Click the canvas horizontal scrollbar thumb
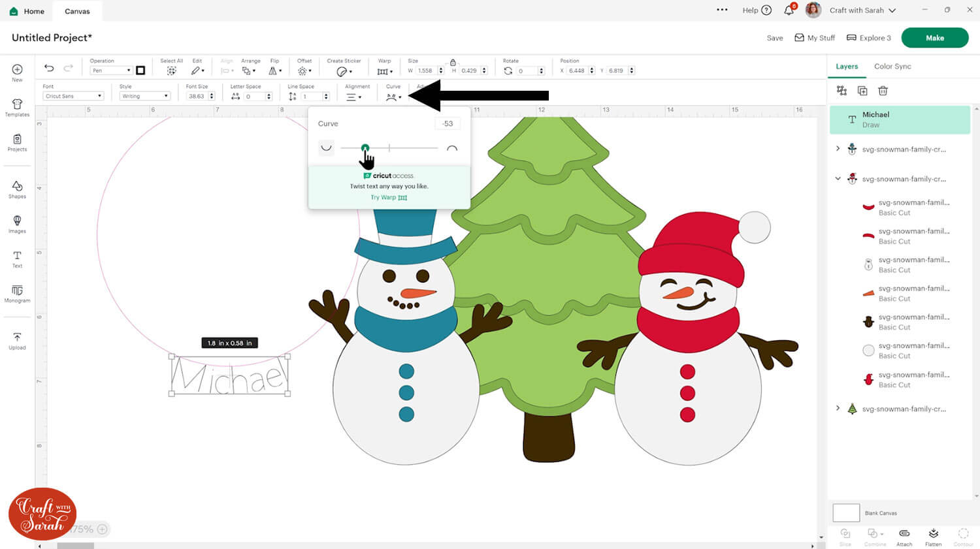 76,546
